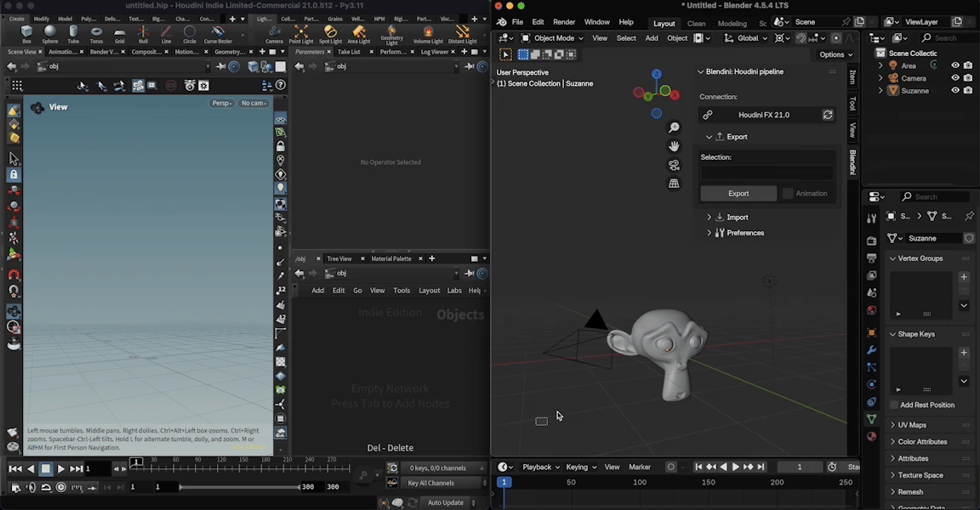Click Blender current frame number field
This screenshot has width=980, height=510.
pyautogui.click(x=800, y=467)
